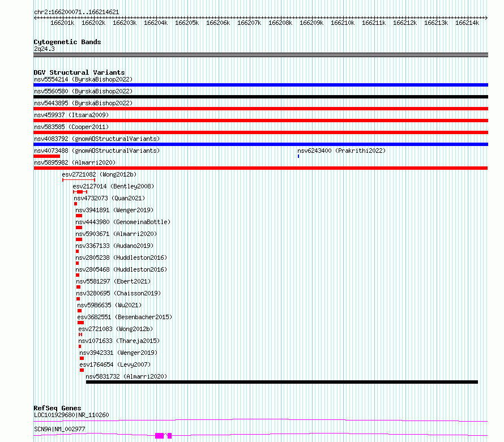Select the nsv4732073 (Quan2021) label
Image resolution: width=504 pixels, height=442 pixels.
tap(109, 198)
